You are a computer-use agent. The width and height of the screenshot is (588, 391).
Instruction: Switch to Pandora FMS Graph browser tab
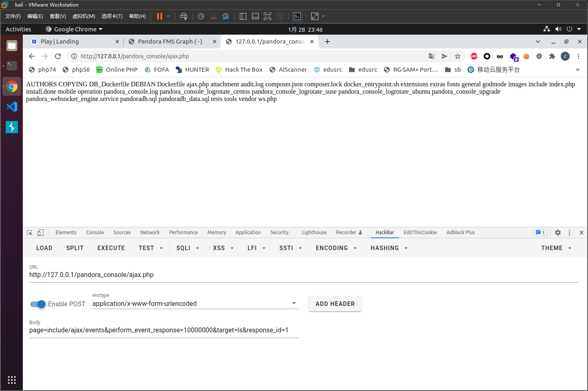170,42
